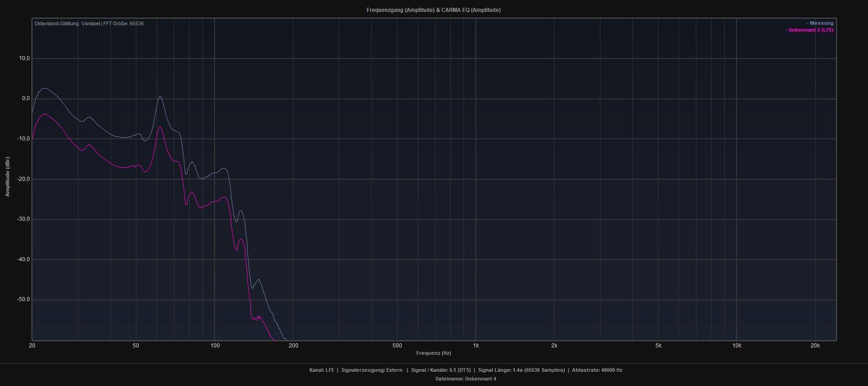Click the 'Unbennant 2 (LFE)' legend entry
The width and height of the screenshot is (868, 386).
810,30
